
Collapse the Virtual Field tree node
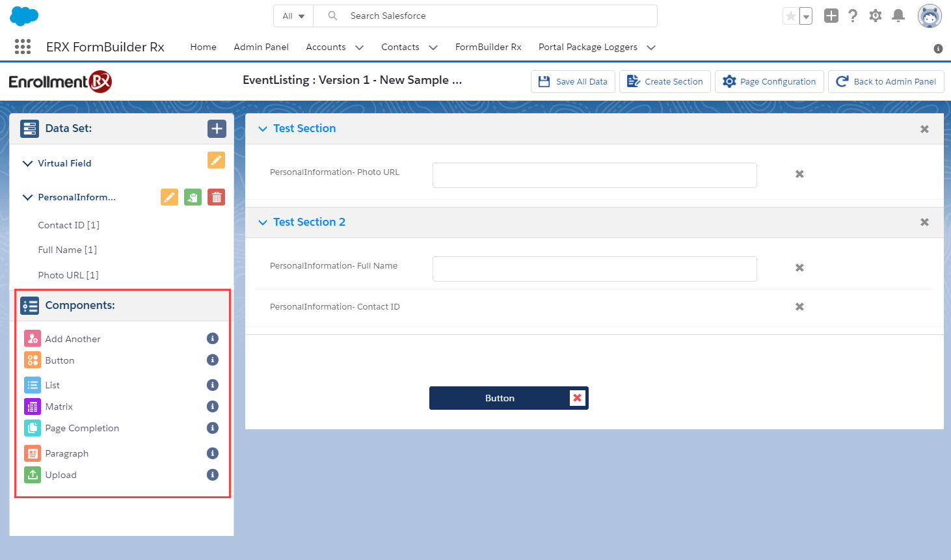27,163
